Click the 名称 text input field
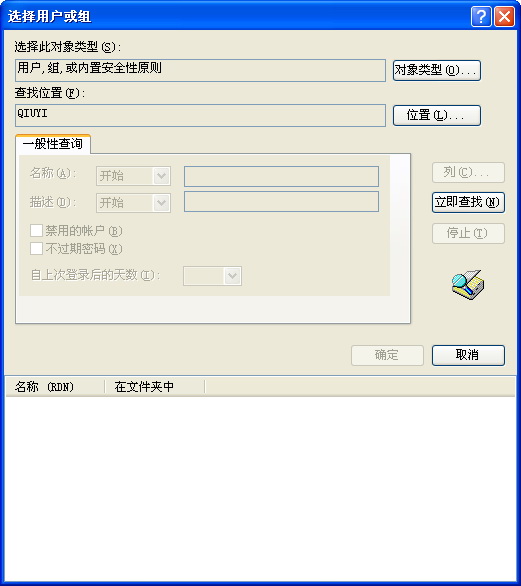The image size is (521, 586). (281, 176)
